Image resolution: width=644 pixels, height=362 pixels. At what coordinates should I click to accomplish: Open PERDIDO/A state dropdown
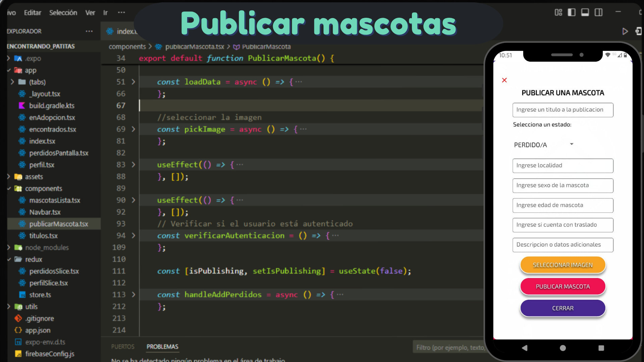[543, 145]
